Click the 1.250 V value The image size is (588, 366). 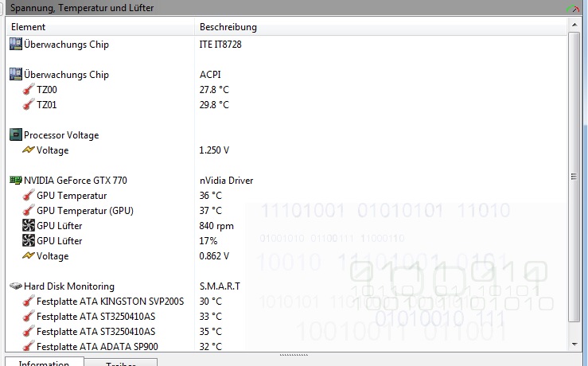(x=214, y=150)
